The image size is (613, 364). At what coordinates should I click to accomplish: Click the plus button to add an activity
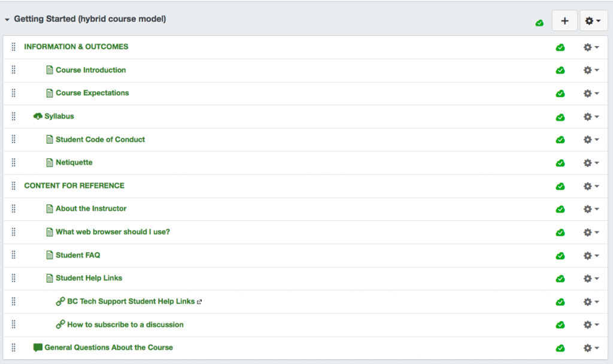pos(565,20)
